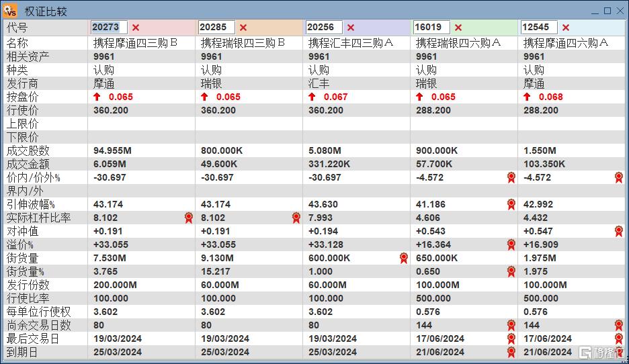629x364 pixels.
Task: Click award ribbon next to implied volatility 41.186
Action: [x=511, y=204]
